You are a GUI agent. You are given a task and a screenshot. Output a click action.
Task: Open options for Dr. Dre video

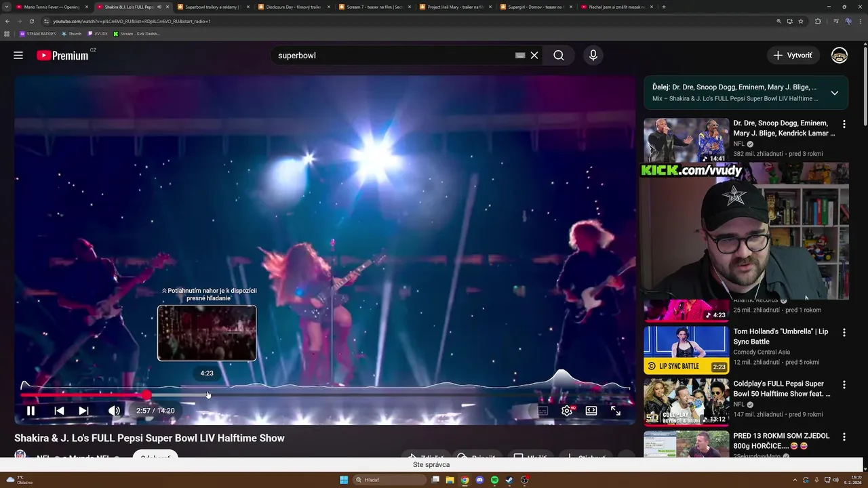tap(844, 124)
